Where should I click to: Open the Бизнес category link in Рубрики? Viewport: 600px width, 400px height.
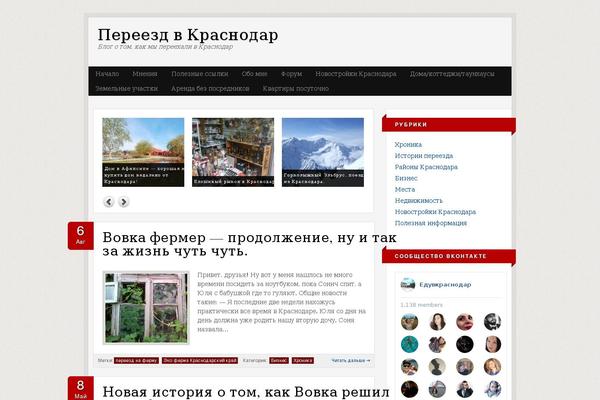pos(406,178)
